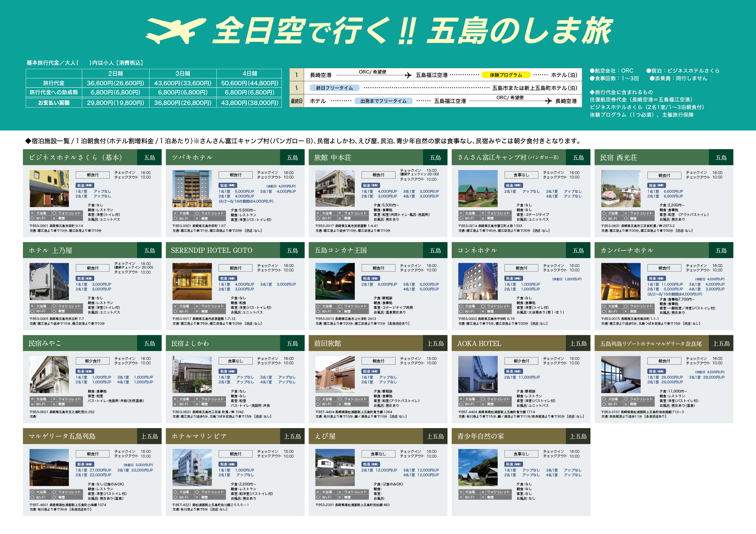Open the マルゲリータ五島列島 photo thumbnail
The height and width of the screenshot is (534, 756).
[49, 467]
